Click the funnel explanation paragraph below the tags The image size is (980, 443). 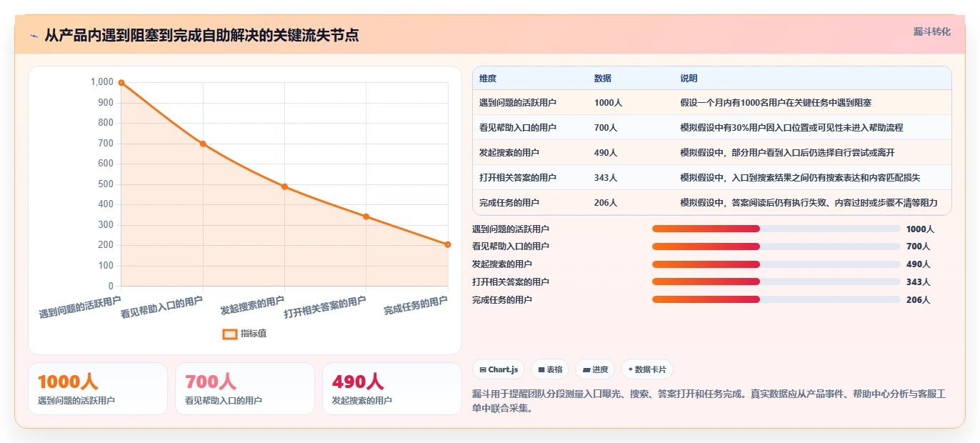point(709,401)
